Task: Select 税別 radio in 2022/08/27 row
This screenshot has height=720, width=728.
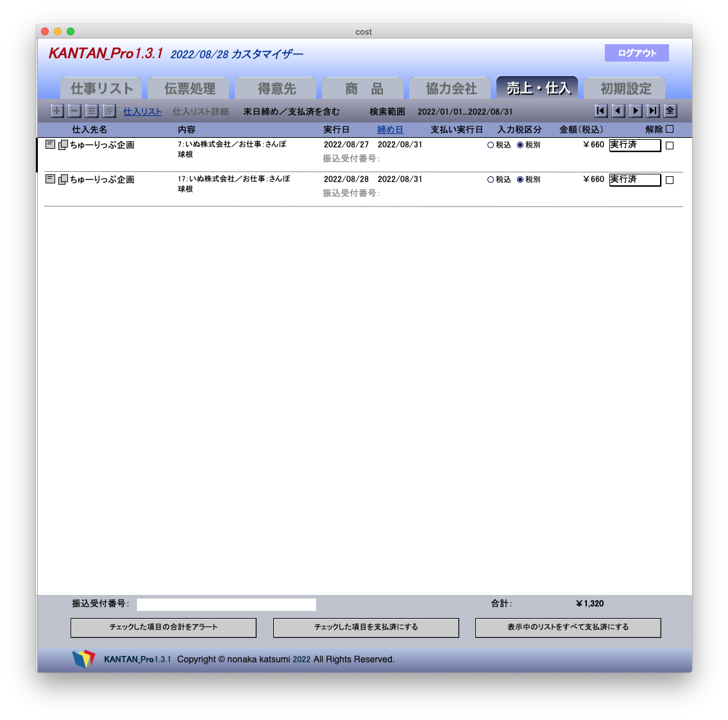Action: 520,145
